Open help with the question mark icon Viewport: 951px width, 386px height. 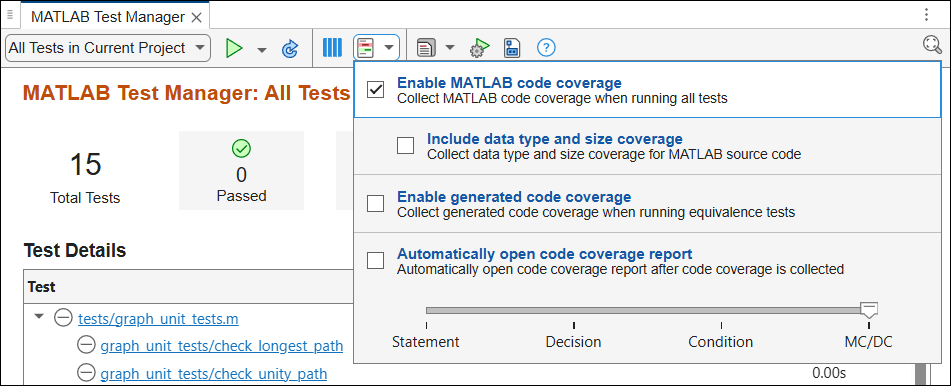546,47
